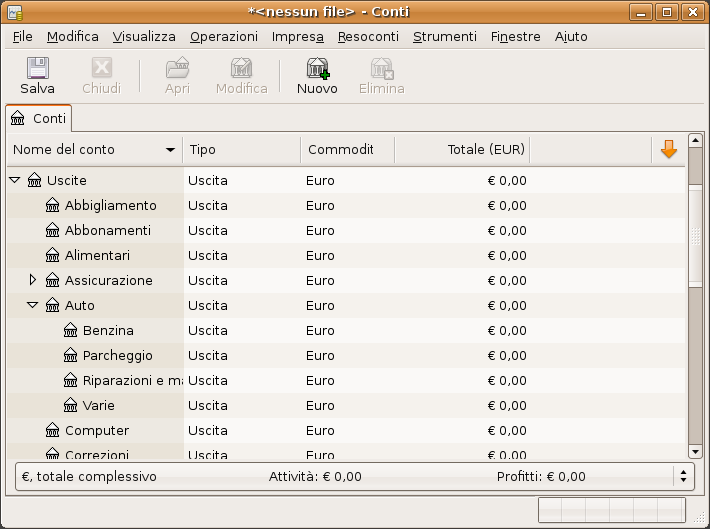Select the Computer account row

coord(97,431)
